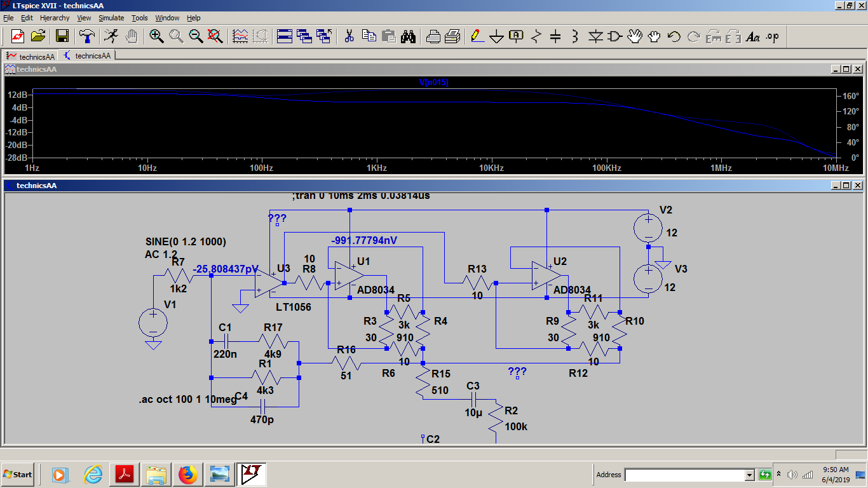Click the Print icon

point(452,36)
